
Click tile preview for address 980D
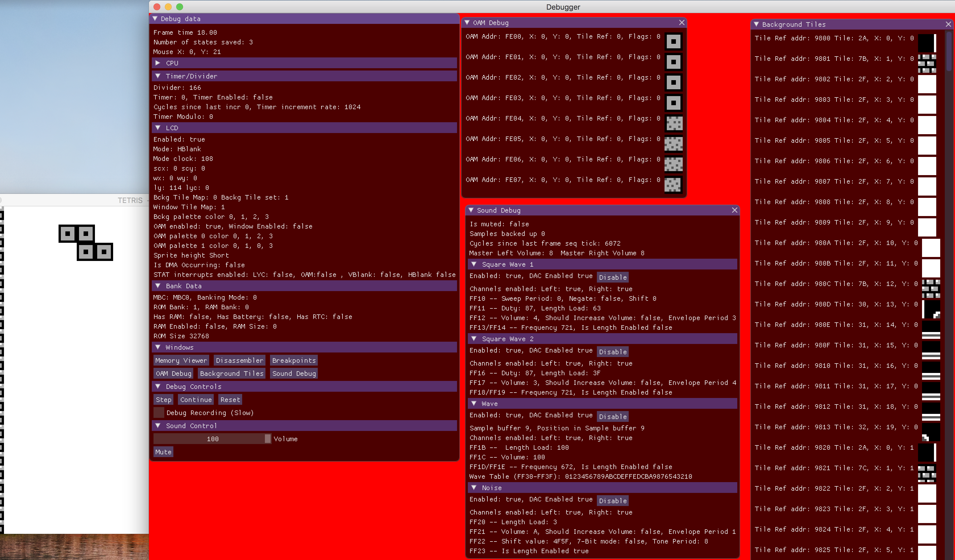931,309
